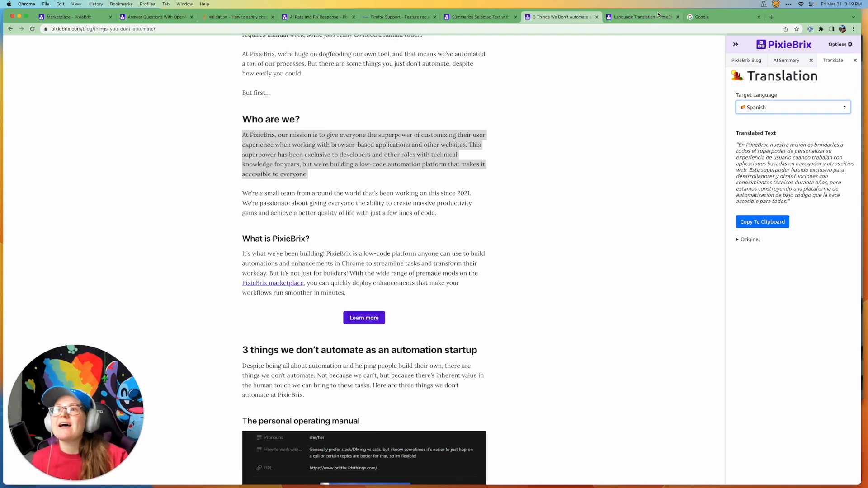Switch to validation sanity check tab
This screenshot has height=488, width=868.
(237, 17)
